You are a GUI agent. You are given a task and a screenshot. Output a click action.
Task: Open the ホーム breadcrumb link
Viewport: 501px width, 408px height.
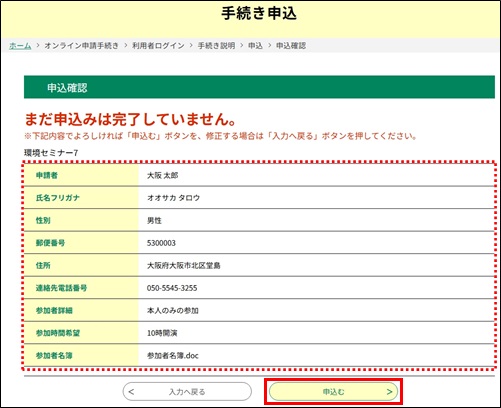pos(20,46)
